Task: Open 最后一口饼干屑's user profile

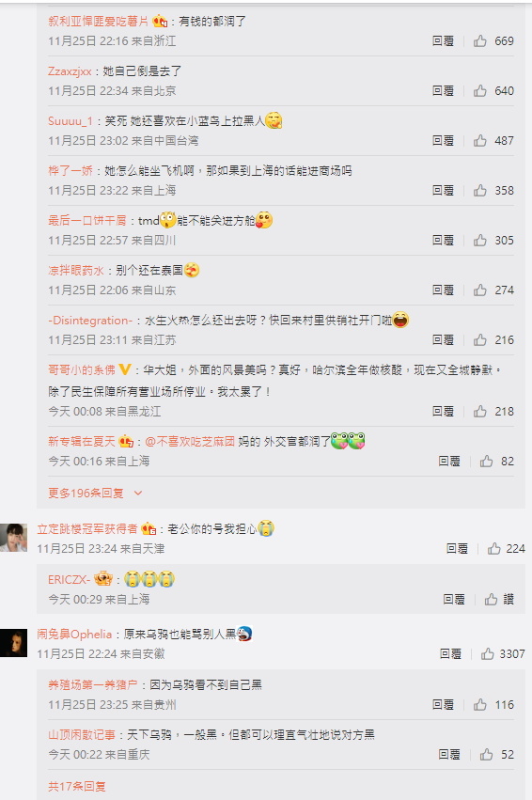Action: tap(86, 220)
